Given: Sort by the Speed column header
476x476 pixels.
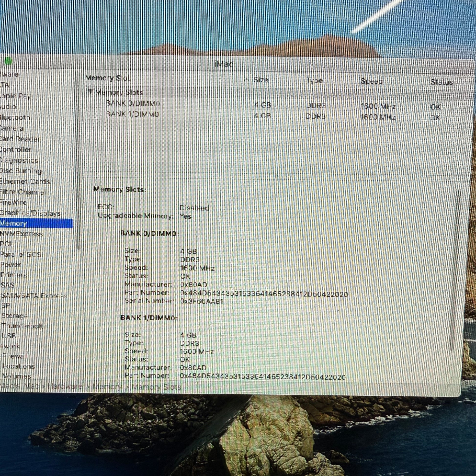Looking at the screenshot, I should [x=372, y=81].
